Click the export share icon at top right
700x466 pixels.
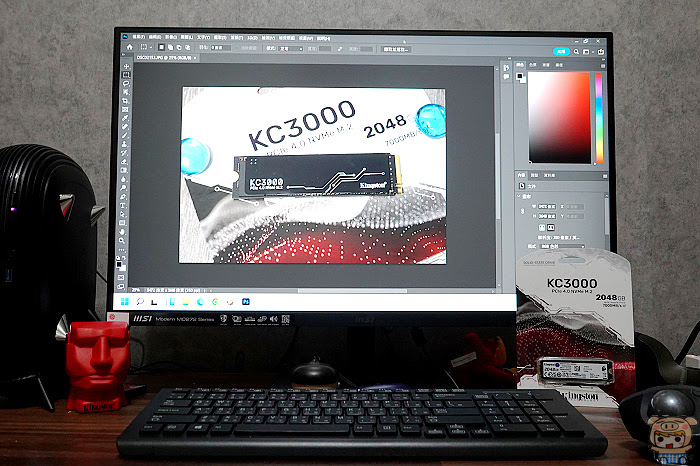click(x=600, y=52)
